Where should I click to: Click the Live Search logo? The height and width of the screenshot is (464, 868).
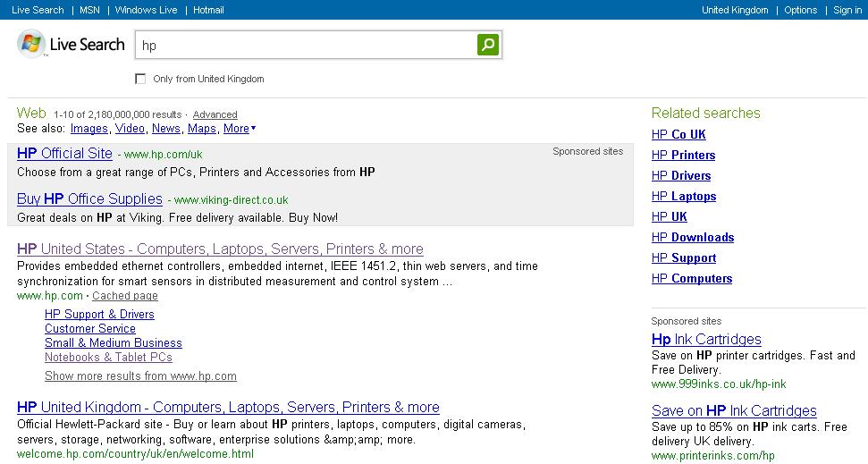pyautogui.click(x=71, y=45)
